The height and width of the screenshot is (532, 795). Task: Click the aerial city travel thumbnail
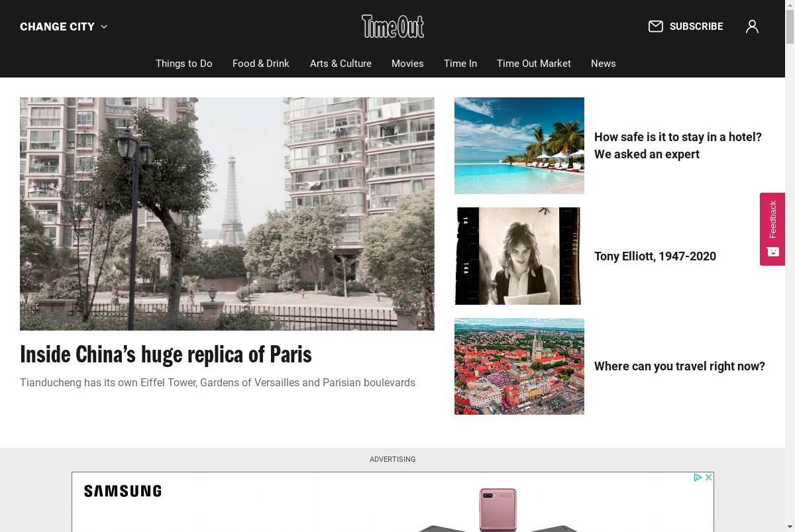click(x=519, y=366)
